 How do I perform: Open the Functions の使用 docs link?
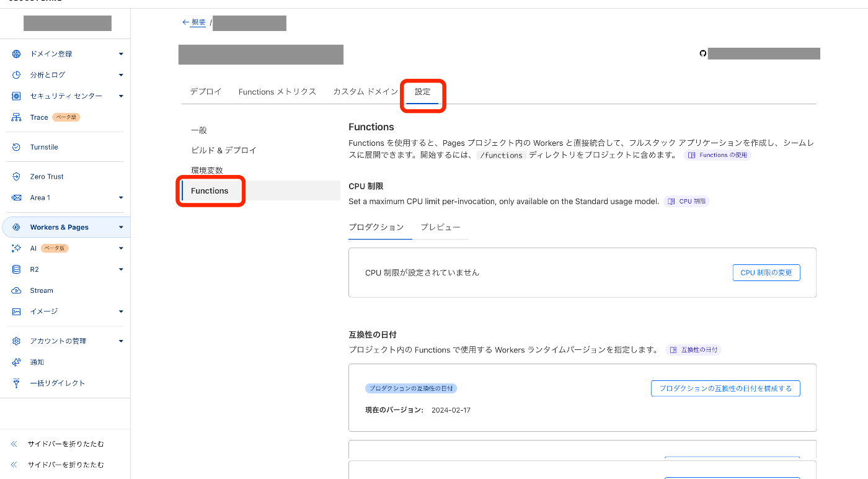pos(717,155)
